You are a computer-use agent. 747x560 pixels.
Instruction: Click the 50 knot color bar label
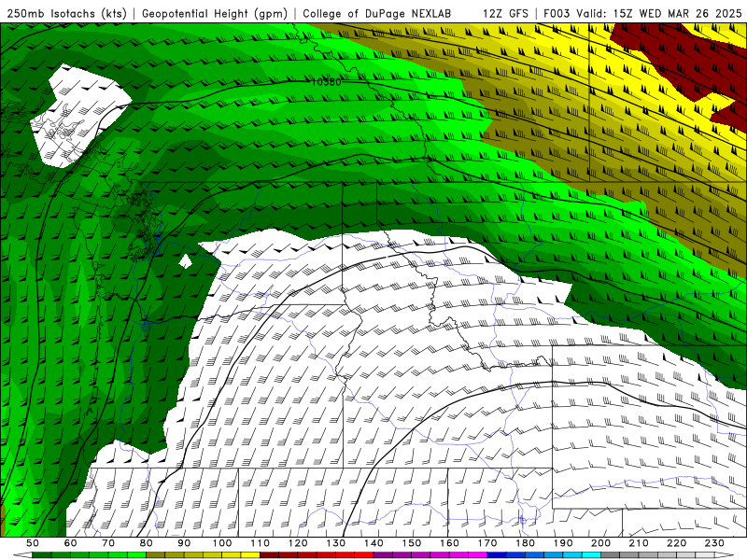(x=33, y=543)
